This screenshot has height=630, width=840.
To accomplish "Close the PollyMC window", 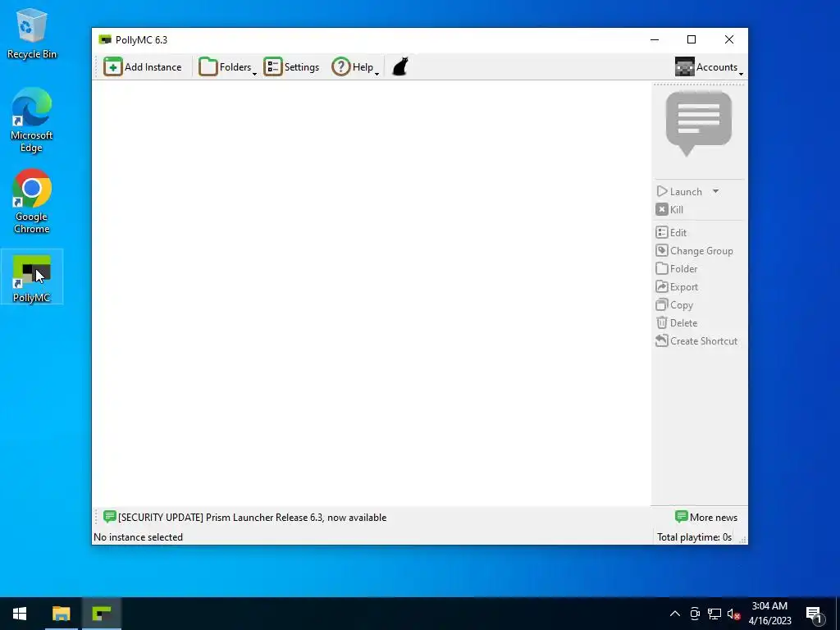I will 729,39.
